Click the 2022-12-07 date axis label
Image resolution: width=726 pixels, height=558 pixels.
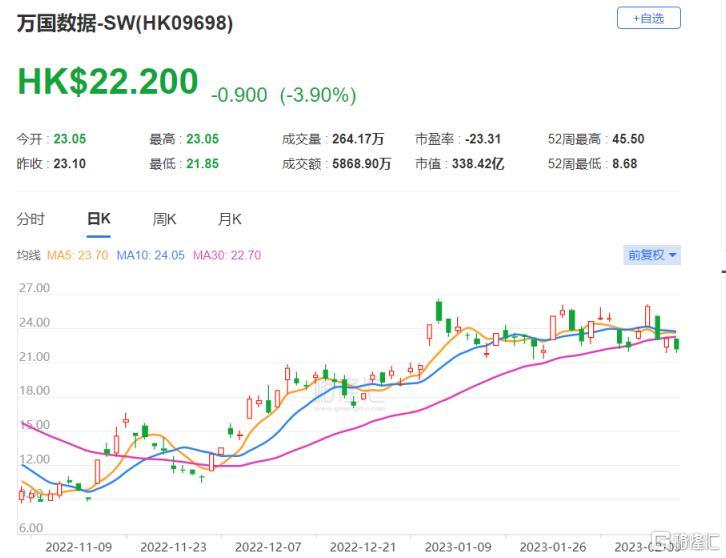268,547
